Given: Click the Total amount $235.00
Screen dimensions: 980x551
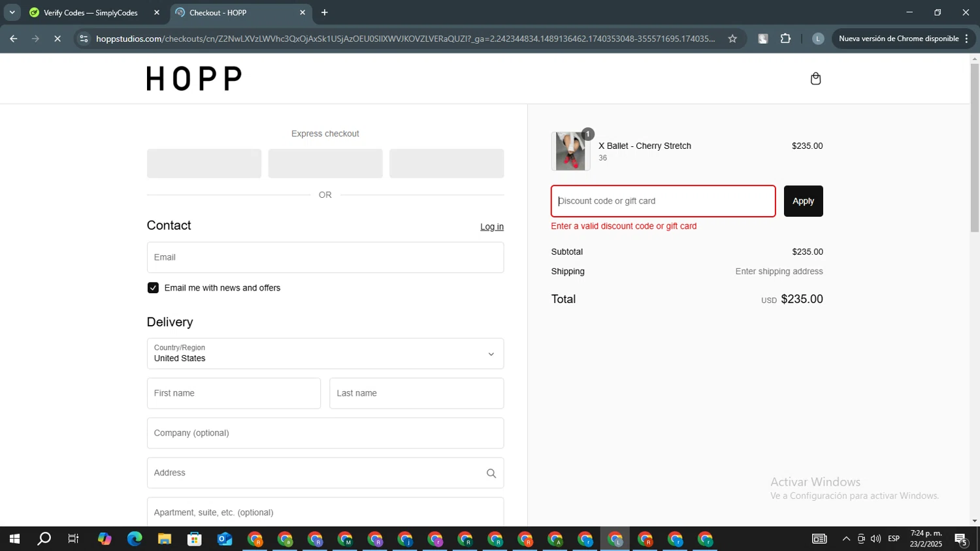Looking at the screenshot, I should click(802, 299).
